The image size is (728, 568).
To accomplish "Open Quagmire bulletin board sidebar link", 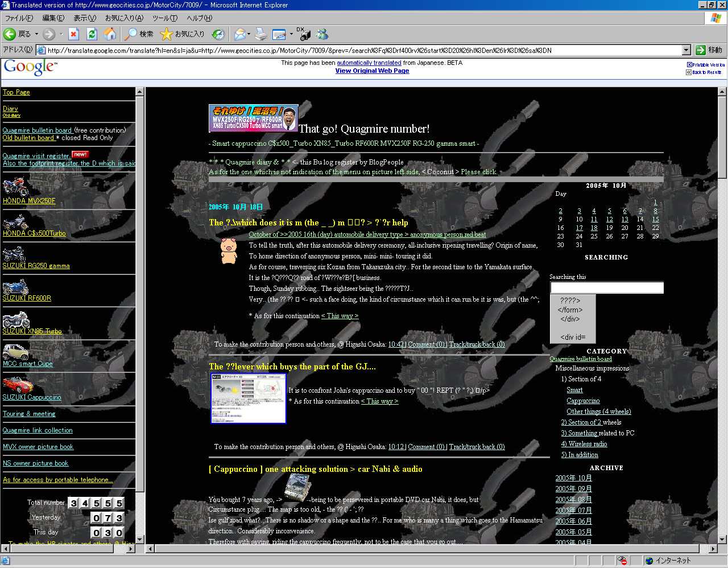I will click(x=37, y=130).
